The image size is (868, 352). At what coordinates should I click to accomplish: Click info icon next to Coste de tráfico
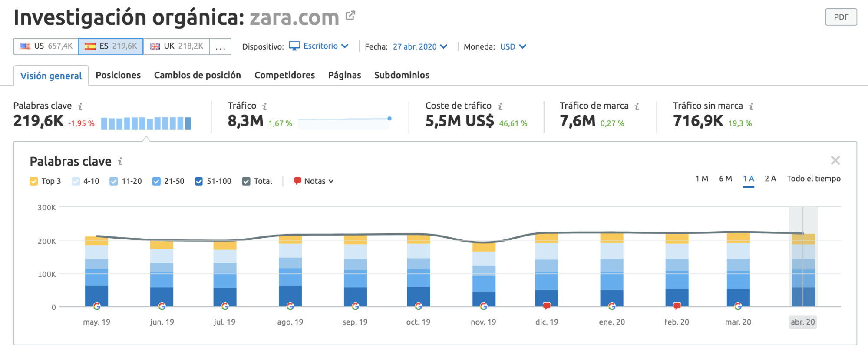click(x=500, y=106)
